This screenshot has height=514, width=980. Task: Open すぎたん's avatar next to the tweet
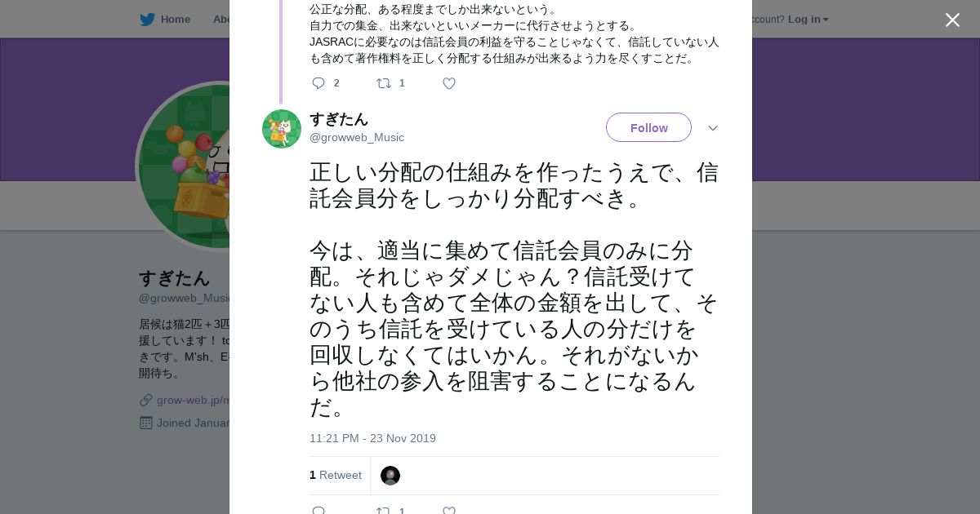[x=282, y=129]
